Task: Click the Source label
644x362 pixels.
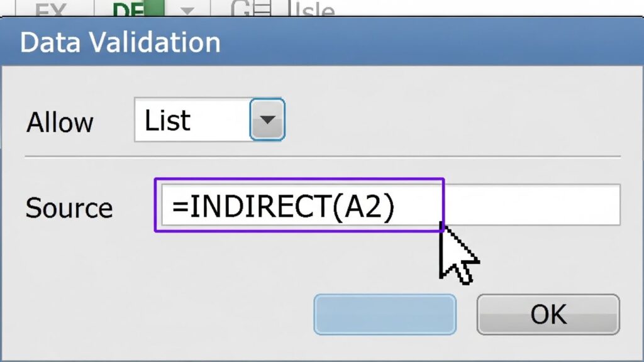Action: point(69,208)
